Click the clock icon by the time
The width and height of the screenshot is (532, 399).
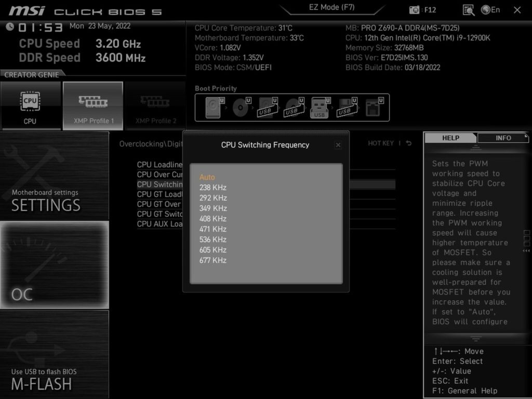tap(10, 26)
